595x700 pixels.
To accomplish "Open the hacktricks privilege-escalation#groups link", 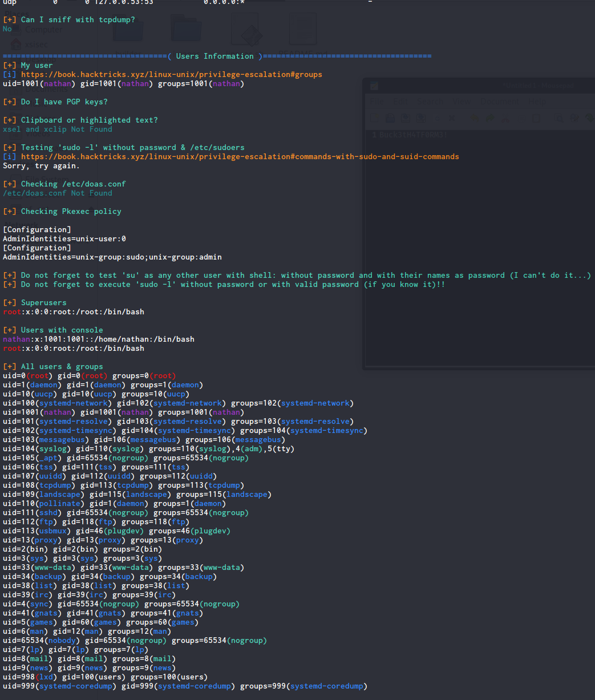I will tap(171, 75).
